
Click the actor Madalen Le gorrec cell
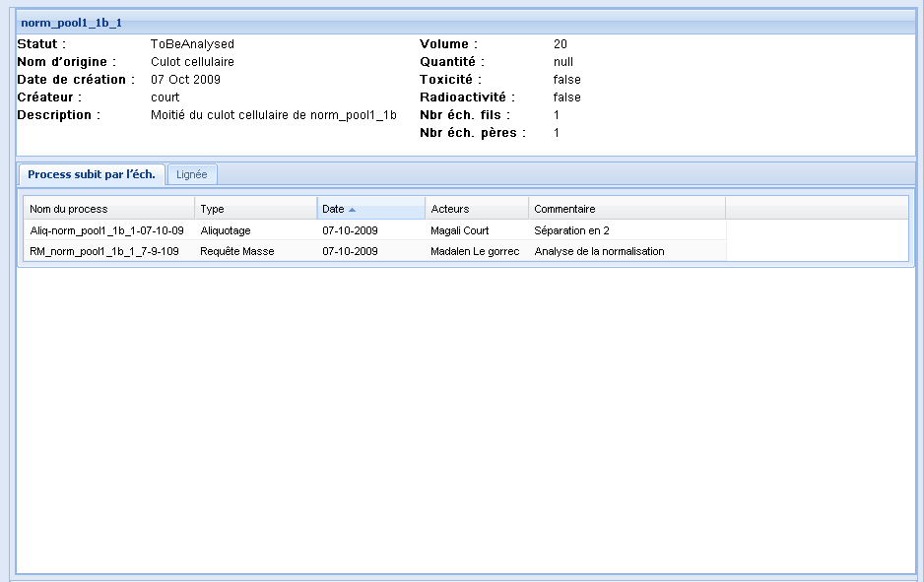(474, 250)
